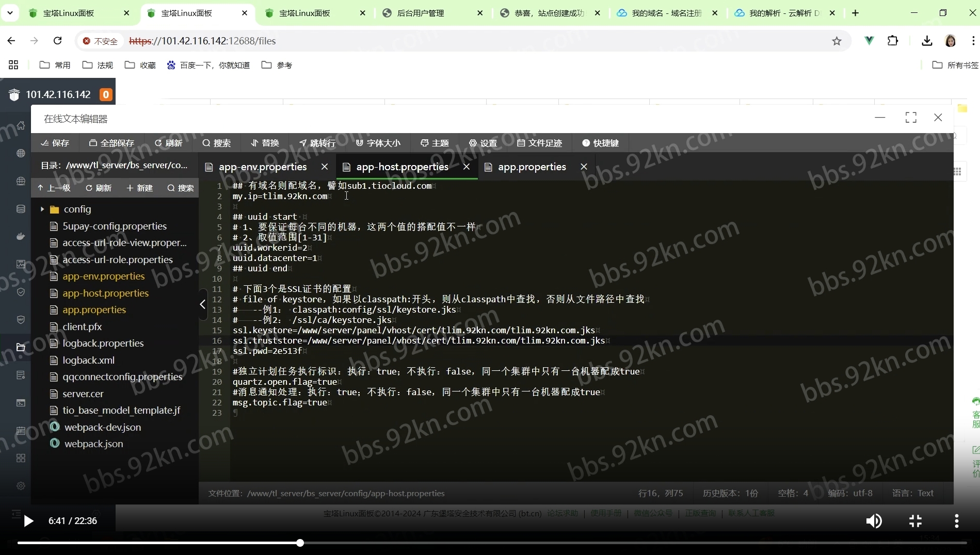The height and width of the screenshot is (555, 980).
Task: Reload the browser page
Action: [58, 41]
